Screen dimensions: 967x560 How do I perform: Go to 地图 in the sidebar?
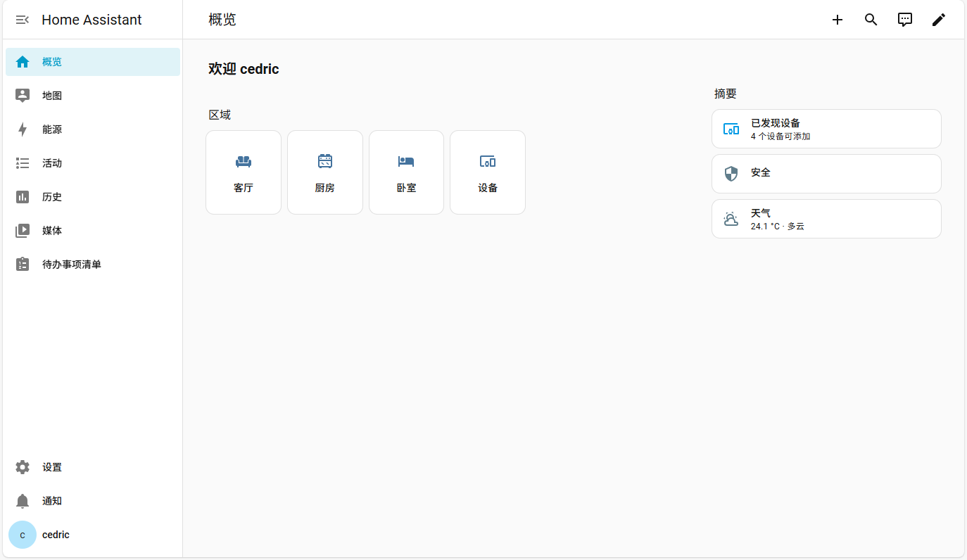tap(93, 96)
